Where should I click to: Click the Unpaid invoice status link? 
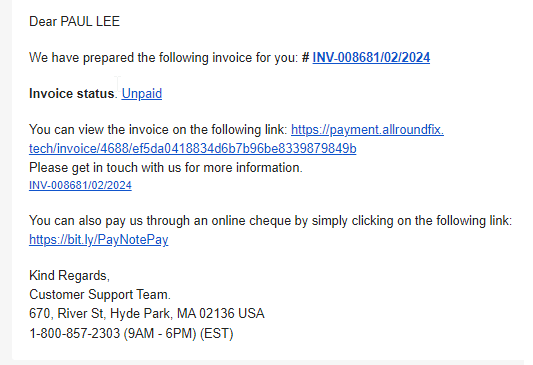coord(142,93)
